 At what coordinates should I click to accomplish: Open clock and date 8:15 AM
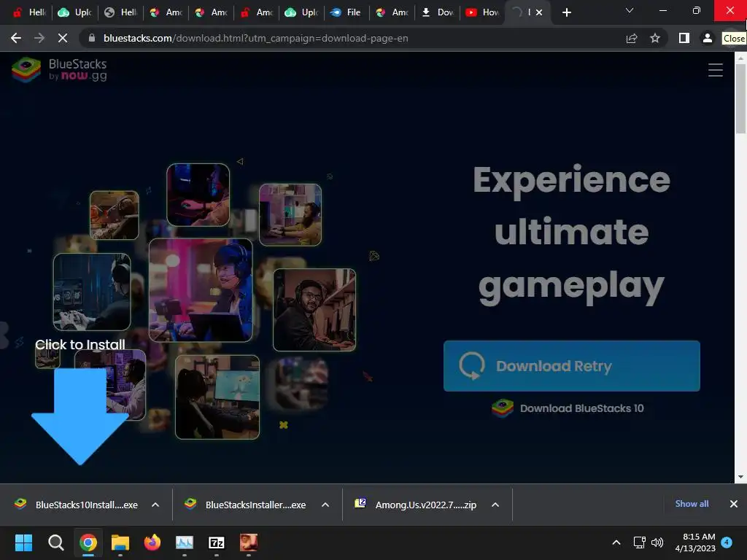695,542
